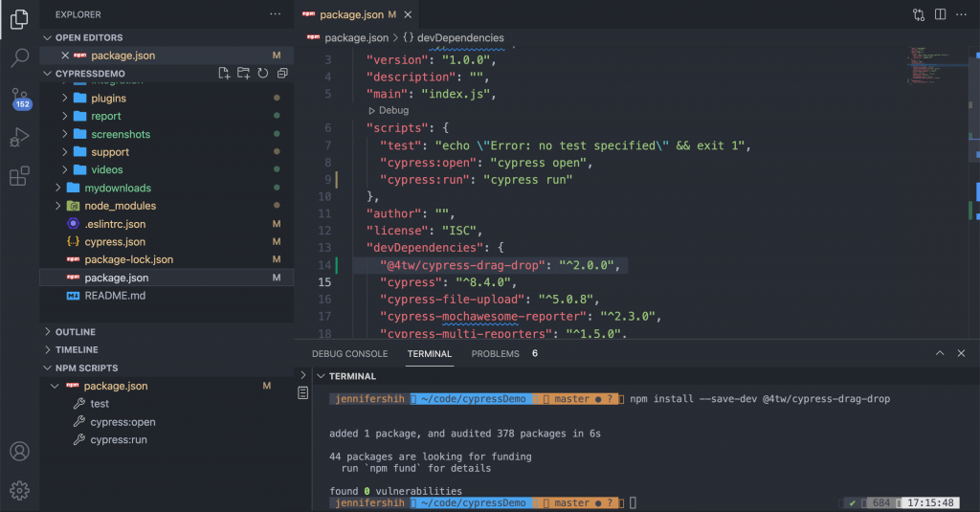Expand the mydownloads folder

(x=57, y=188)
